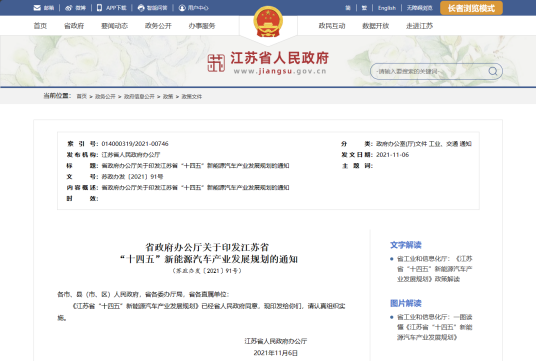Screen dimensions: 536x361
Task: Click 政务公开 in the breadcrumb
Action: click(x=105, y=96)
